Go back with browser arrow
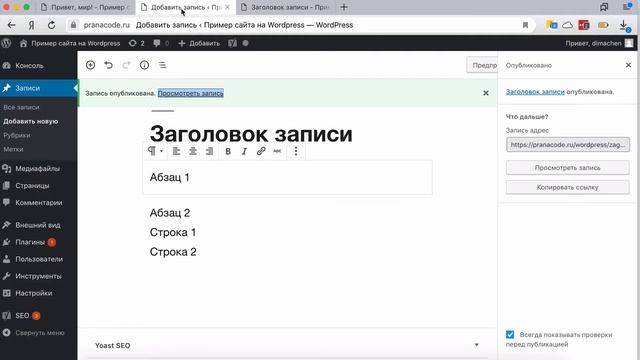Screen dimensions: 640x360 11,25
